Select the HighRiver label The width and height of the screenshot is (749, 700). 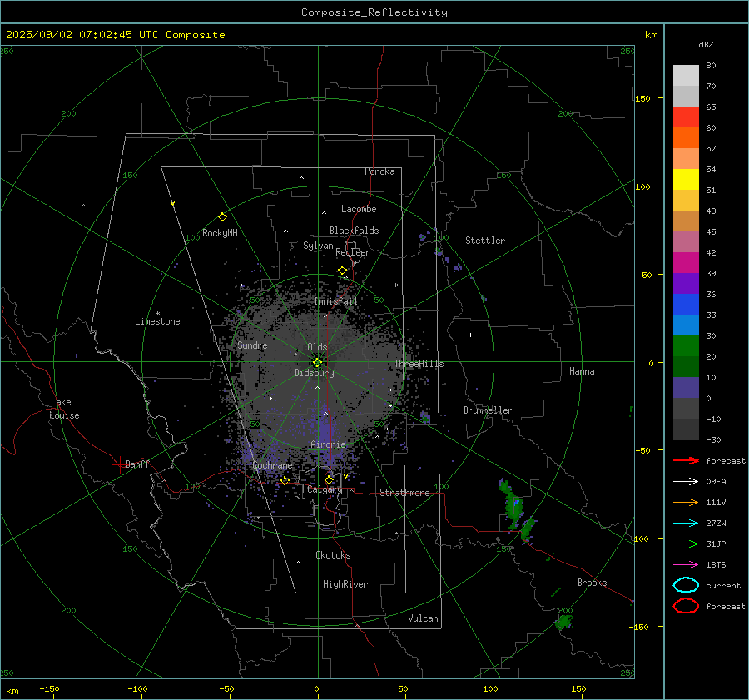(x=345, y=584)
